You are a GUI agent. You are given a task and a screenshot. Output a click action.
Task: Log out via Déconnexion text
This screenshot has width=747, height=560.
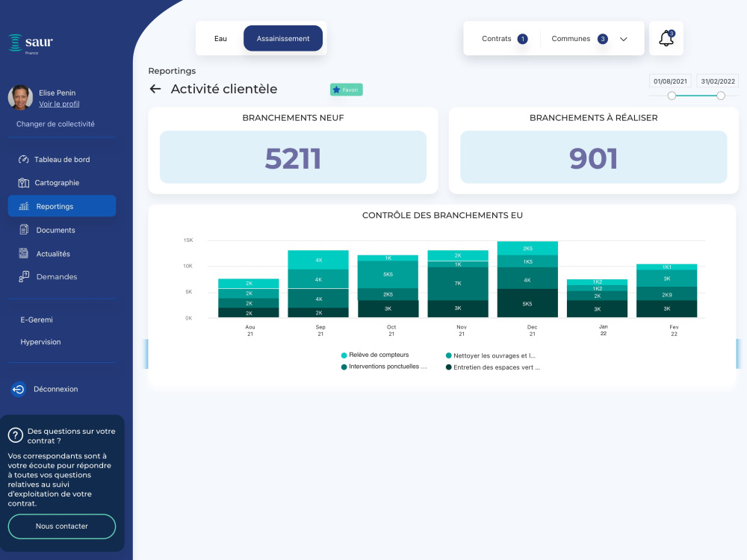pyautogui.click(x=56, y=389)
